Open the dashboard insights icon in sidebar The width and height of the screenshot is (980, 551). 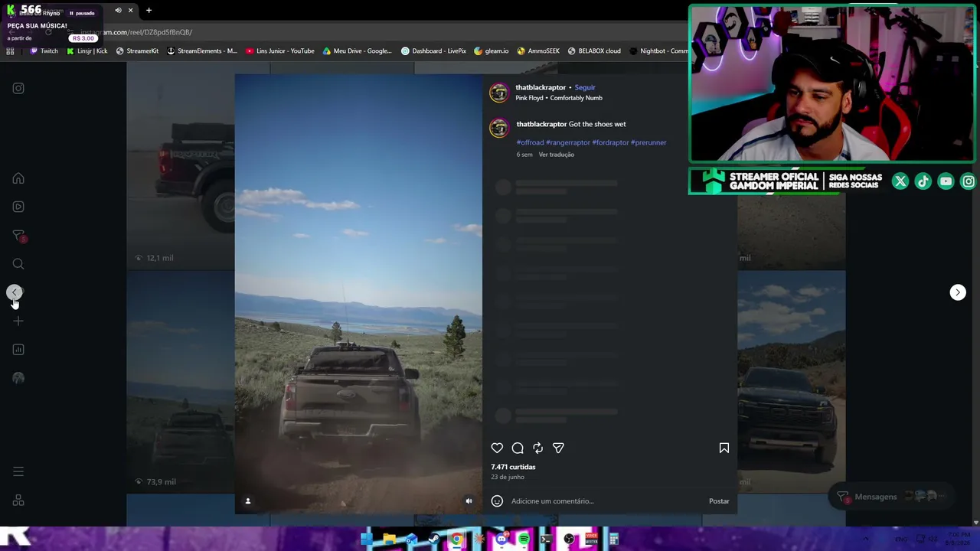pos(18,350)
